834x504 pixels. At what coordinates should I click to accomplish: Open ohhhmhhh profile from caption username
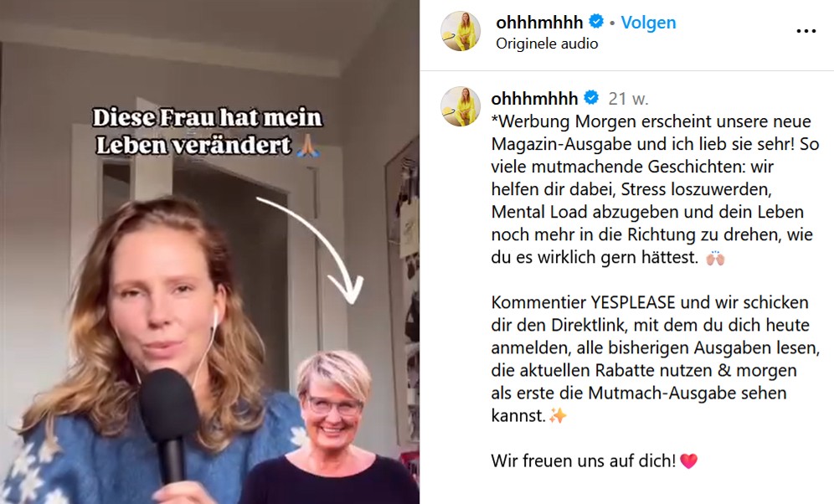click(x=534, y=98)
